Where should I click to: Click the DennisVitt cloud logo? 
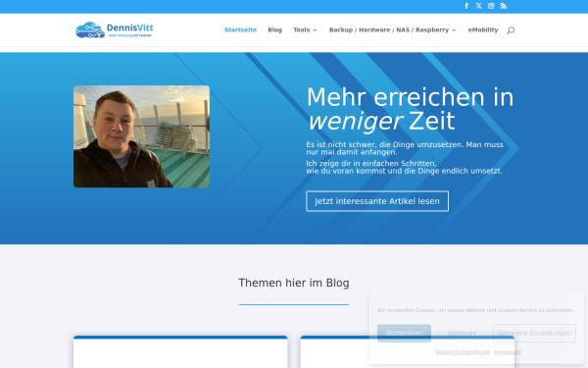pyautogui.click(x=115, y=30)
